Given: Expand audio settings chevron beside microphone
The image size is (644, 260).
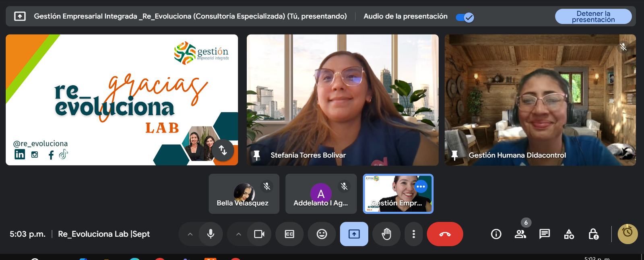Looking at the screenshot, I should coord(190,234).
